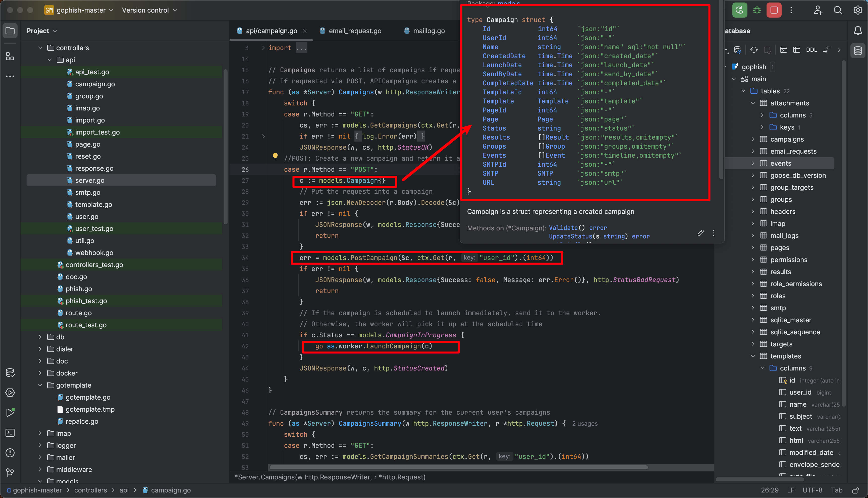The image size is (868, 498).
Task: Expand the dialer folder
Action: coord(40,349)
